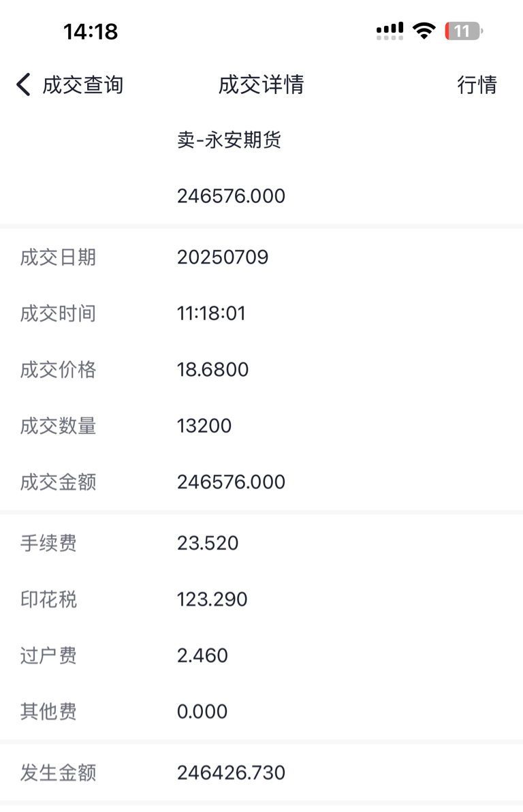Select the 卖-永安期货 stock name

[229, 140]
